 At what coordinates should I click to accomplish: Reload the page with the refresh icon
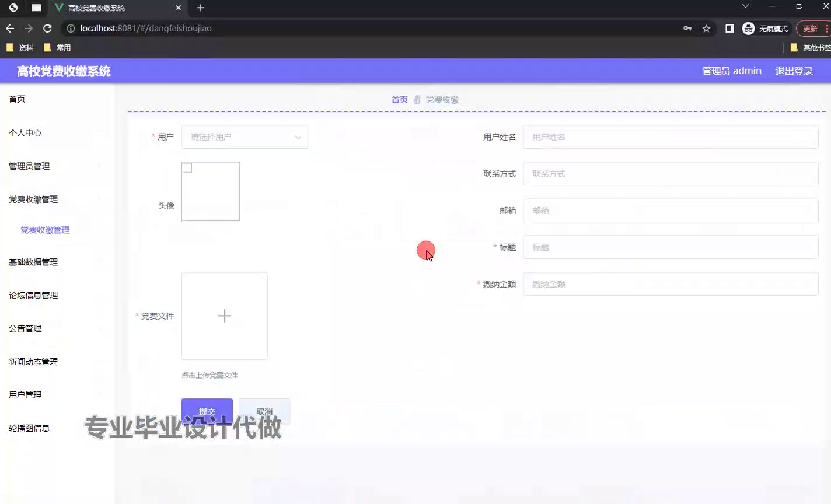48,28
